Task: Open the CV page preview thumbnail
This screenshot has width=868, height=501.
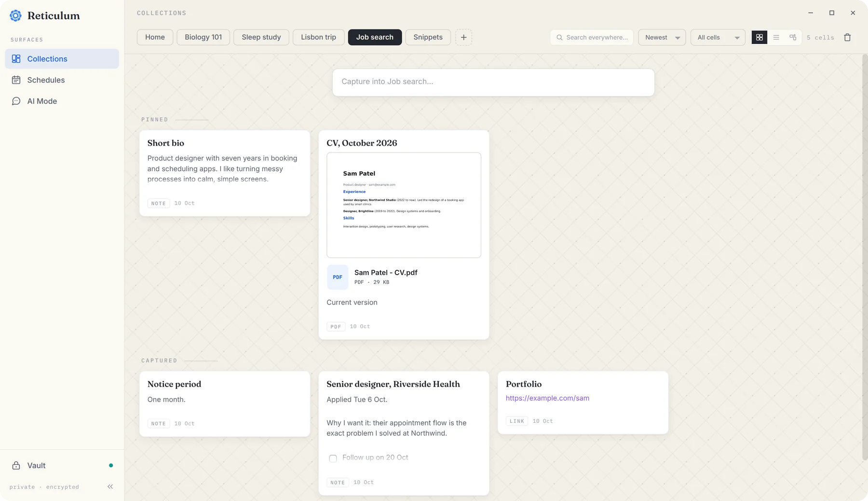Action: click(404, 205)
